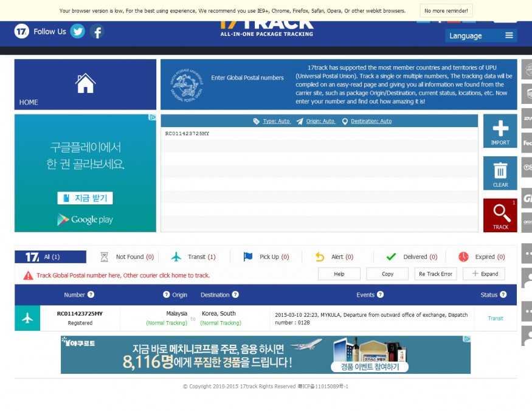Image resolution: width=532 pixels, height=411 pixels.
Task: Expand the tracking results details
Action: click(484, 274)
